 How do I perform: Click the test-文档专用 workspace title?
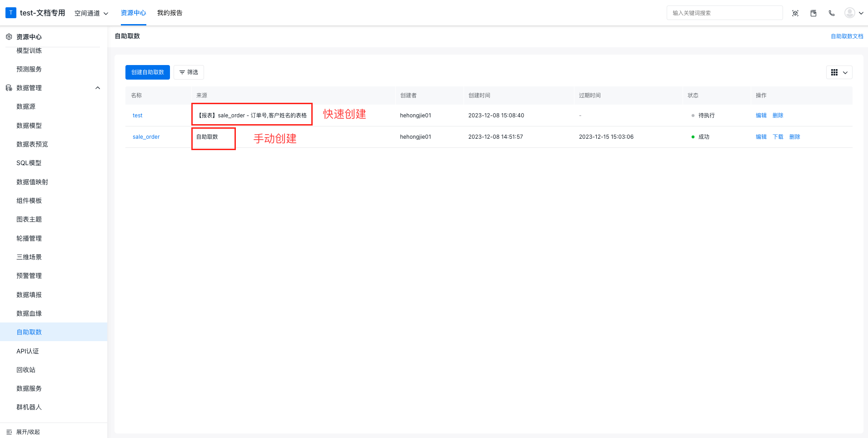pyautogui.click(x=43, y=13)
